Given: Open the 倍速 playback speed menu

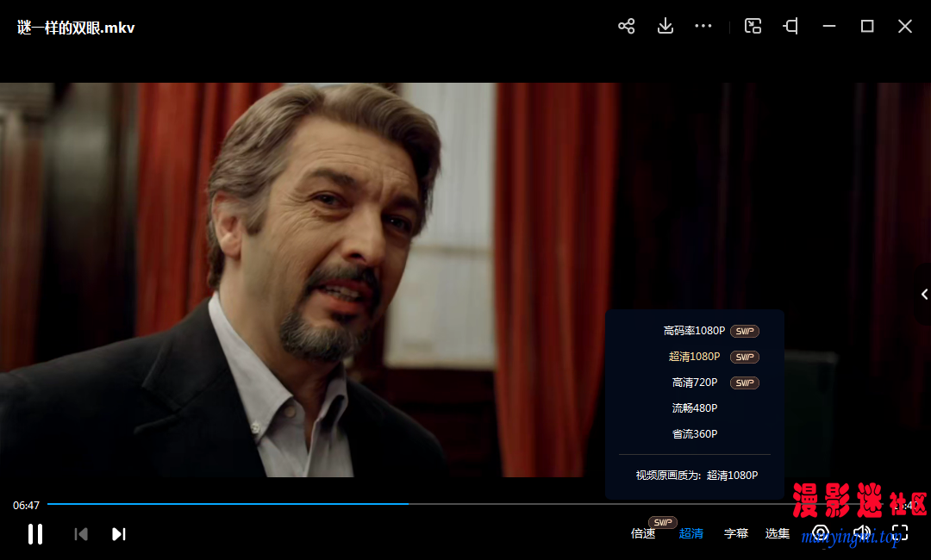Looking at the screenshot, I should (643, 533).
